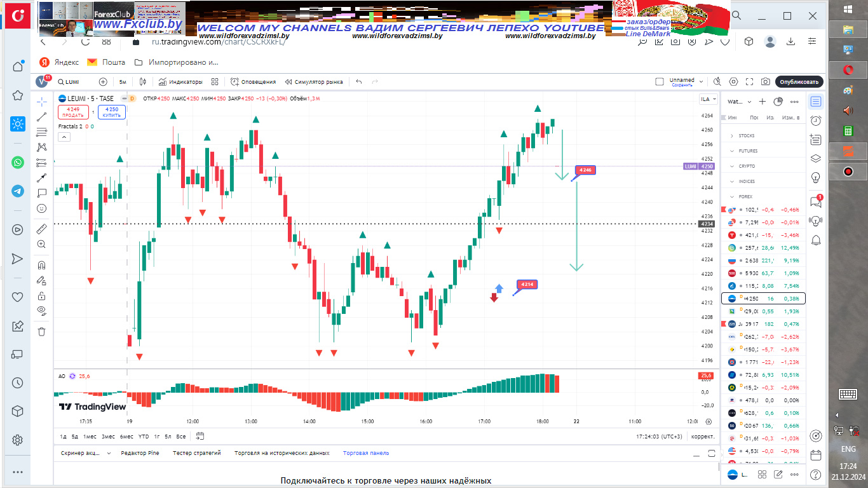Open the Watchlist name dropdown
Image resolution: width=868 pixels, height=488 pixels.
[739, 102]
